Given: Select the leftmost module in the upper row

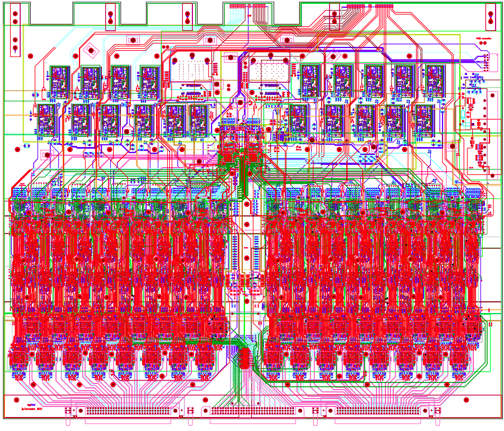Looking at the screenshot, I should (59, 82).
